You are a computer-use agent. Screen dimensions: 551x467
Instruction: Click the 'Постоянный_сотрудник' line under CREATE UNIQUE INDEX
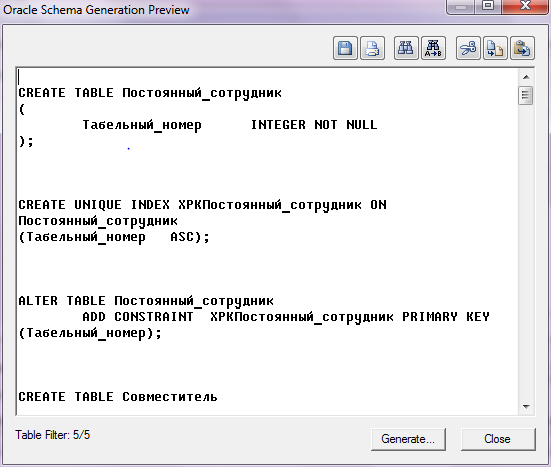tap(98, 221)
